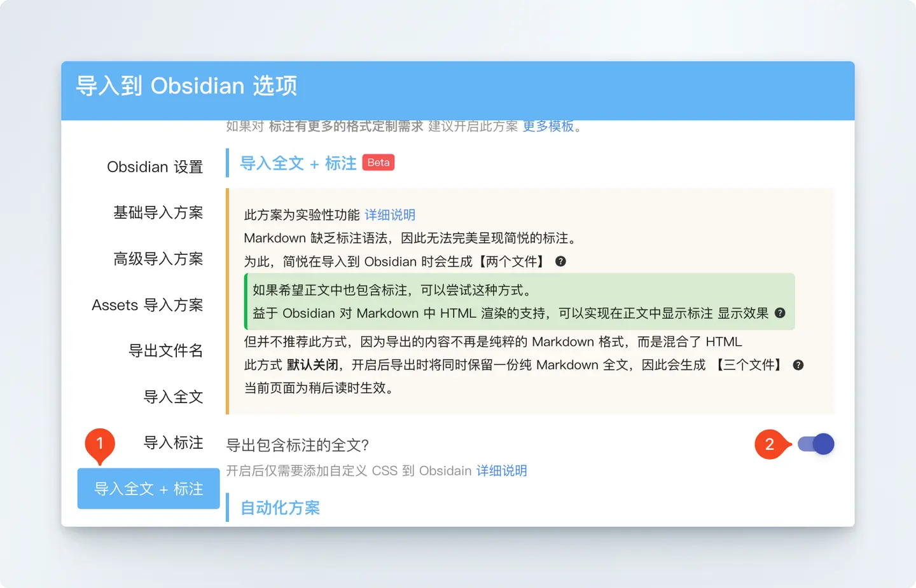Click the red number 1 marker pin
916x588 pixels.
click(100, 444)
